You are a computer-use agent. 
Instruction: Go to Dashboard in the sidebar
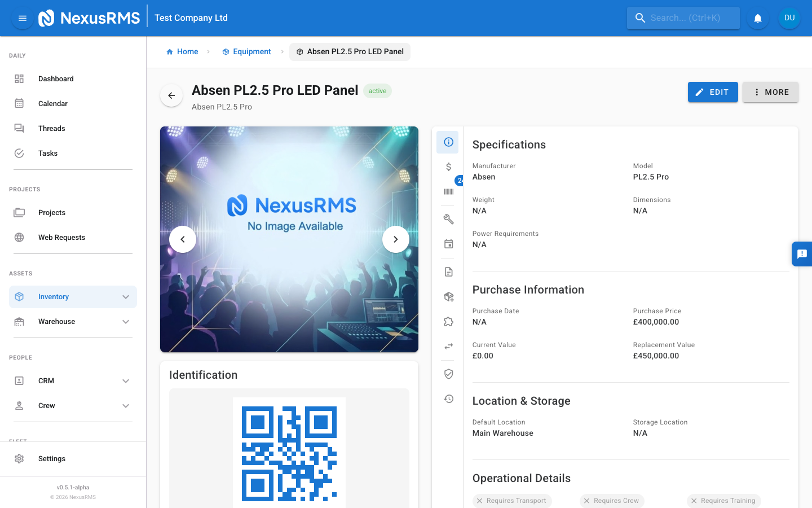[56, 79]
